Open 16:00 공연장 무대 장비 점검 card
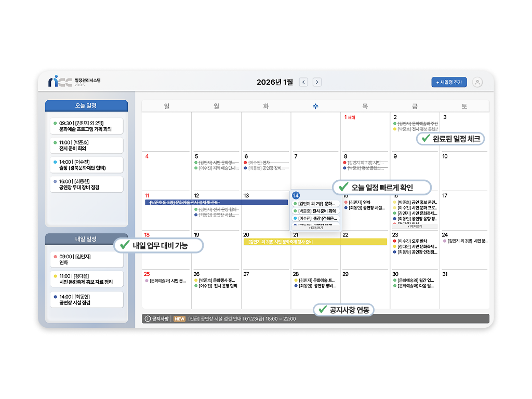The height and width of the screenshot is (399, 532). (87, 184)
